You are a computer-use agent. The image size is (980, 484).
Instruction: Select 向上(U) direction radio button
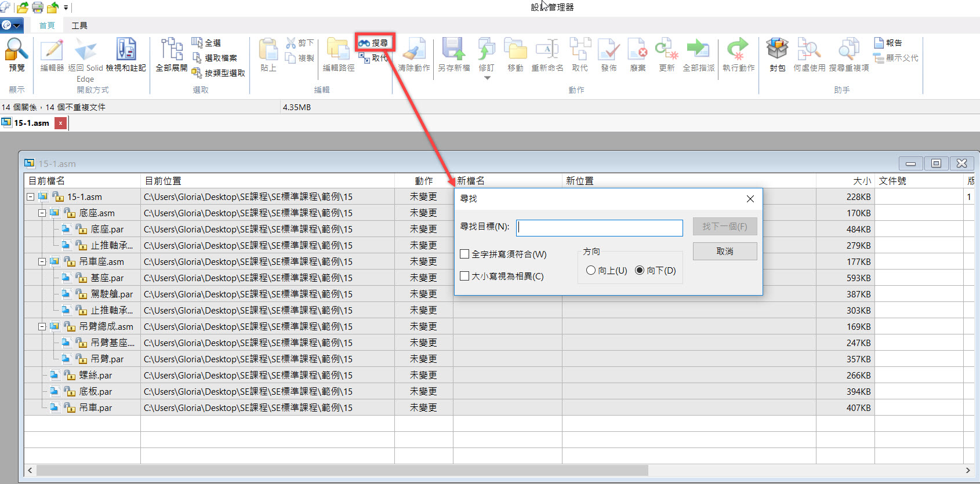tap(591, 270)
